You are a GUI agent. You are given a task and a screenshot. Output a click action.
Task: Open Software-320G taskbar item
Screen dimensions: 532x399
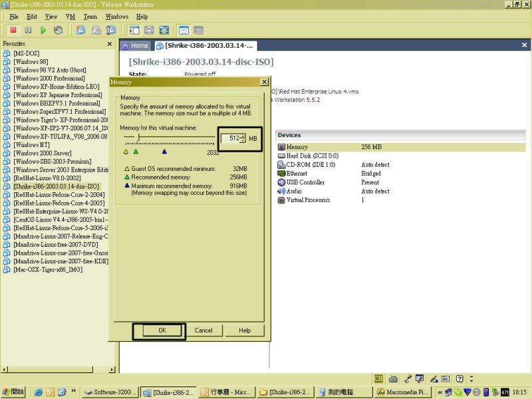tap(110, 392)
